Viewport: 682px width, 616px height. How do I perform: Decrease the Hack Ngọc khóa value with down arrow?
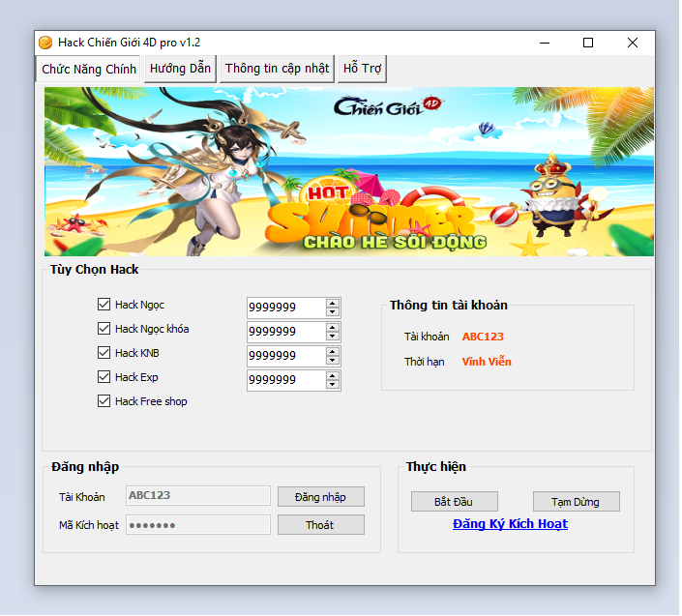[333, 337]
